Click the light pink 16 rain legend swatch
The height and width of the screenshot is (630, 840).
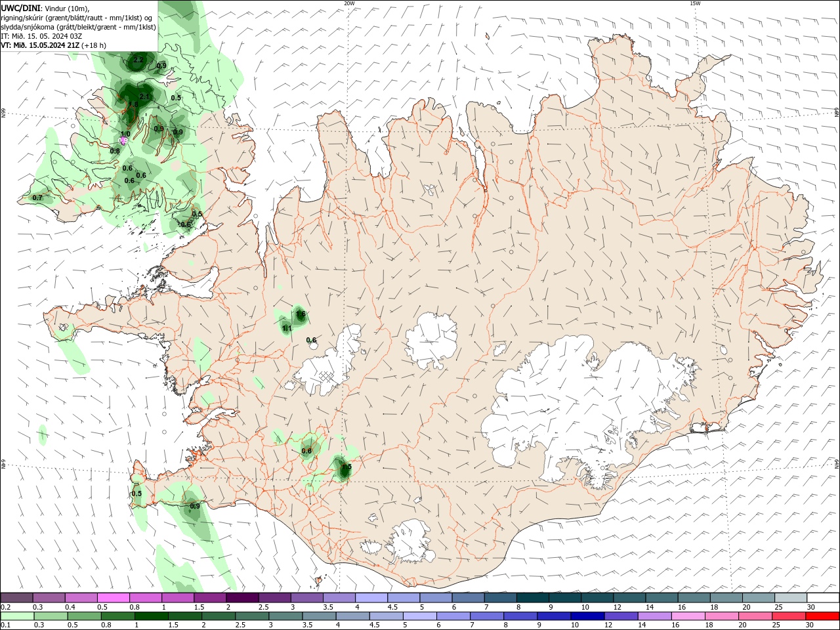[x=688, y=616]
